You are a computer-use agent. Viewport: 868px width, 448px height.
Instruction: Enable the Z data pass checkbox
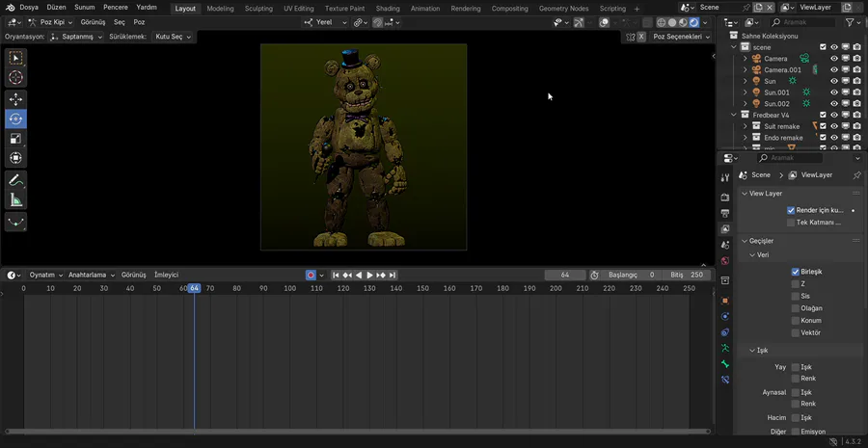[796, 284]
